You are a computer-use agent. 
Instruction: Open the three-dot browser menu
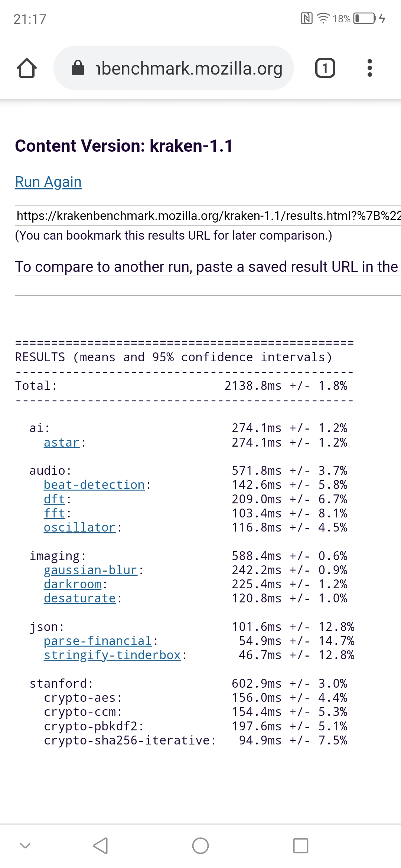369,68
